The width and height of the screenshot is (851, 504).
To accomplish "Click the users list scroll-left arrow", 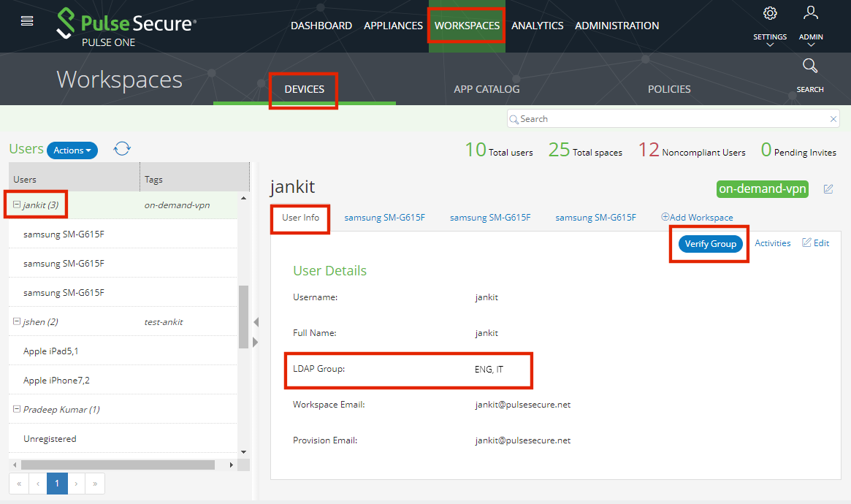I will coord(15,465).
